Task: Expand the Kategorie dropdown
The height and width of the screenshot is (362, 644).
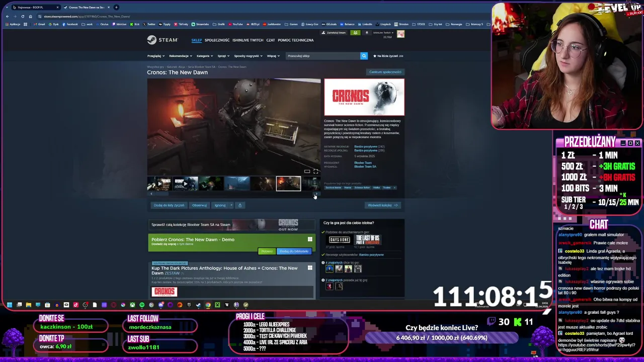Action: [204, 56]
